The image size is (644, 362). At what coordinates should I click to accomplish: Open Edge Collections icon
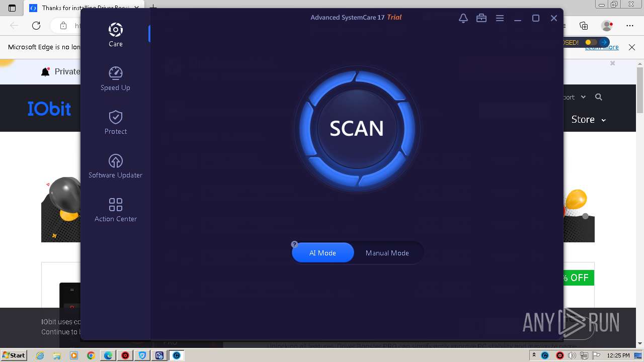584,26
